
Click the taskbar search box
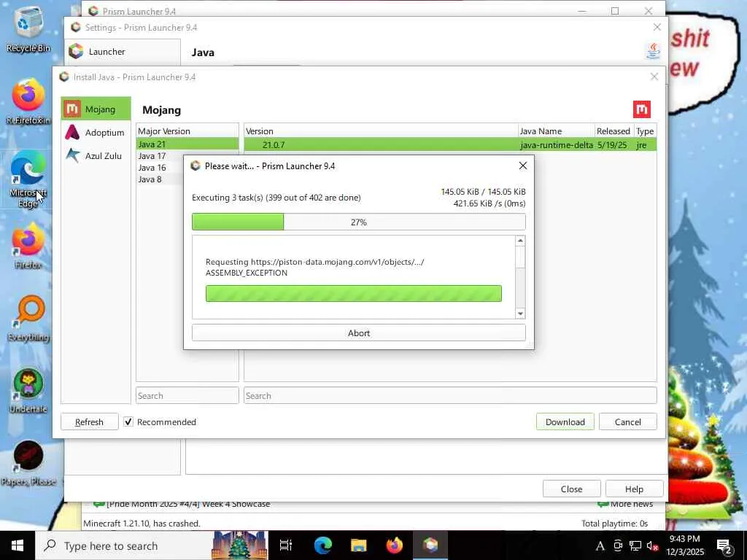152,545
